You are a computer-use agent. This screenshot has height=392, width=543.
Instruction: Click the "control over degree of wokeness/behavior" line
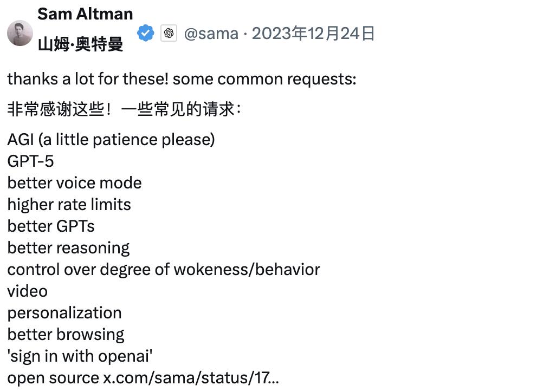pos(163,270)
